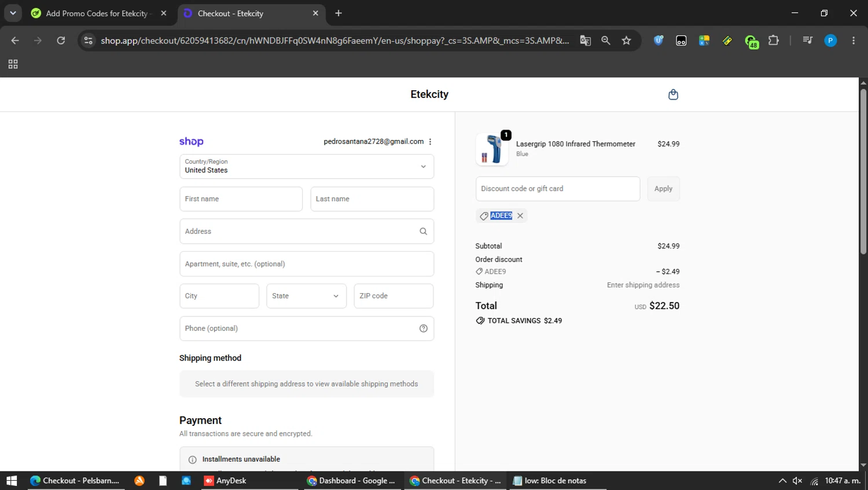Screen dimensions: 868x490
Task: Click the page vertical scrollbar
Action: click(863, 171)
